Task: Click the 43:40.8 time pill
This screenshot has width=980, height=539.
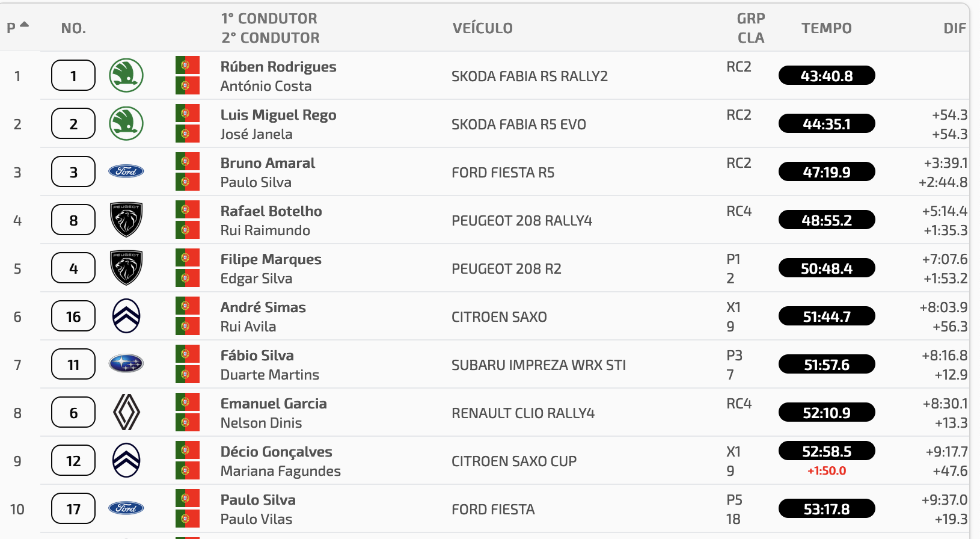Action: coord(827,76)
